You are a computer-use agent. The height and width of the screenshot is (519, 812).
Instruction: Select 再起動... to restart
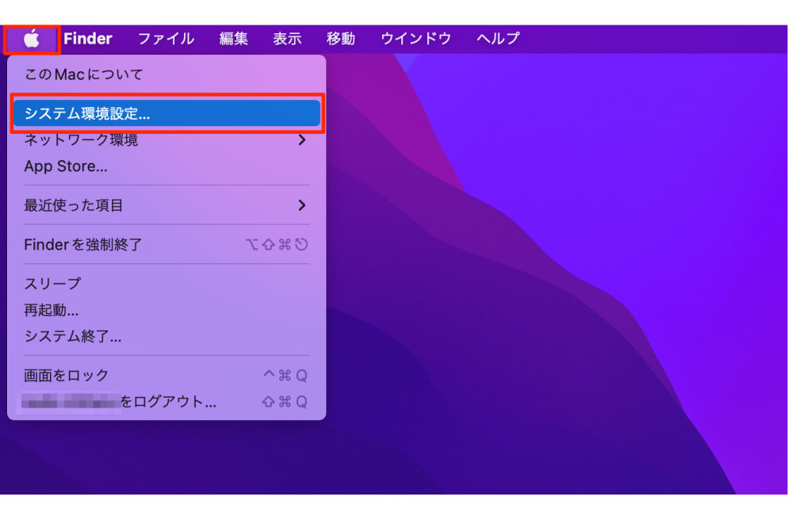coord(52,310)
